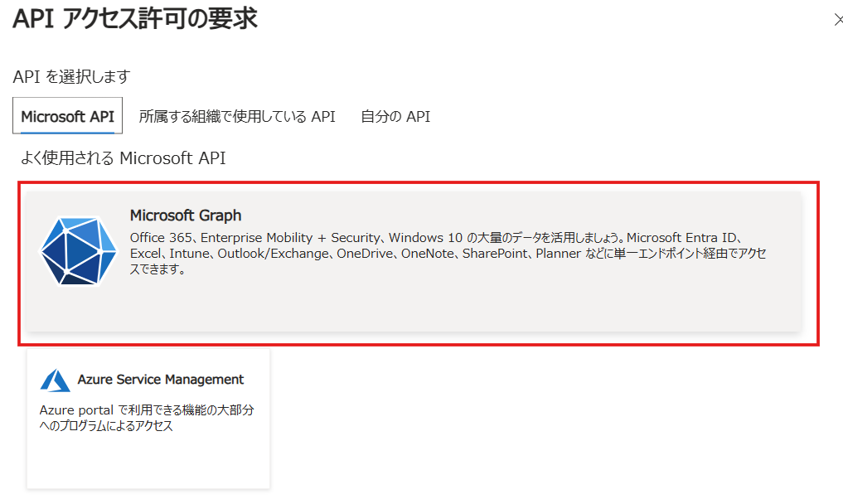Click the API アクセス許可の要求 panel title
The height and width of the screenshot is (504, 843).
pos(135,19)
